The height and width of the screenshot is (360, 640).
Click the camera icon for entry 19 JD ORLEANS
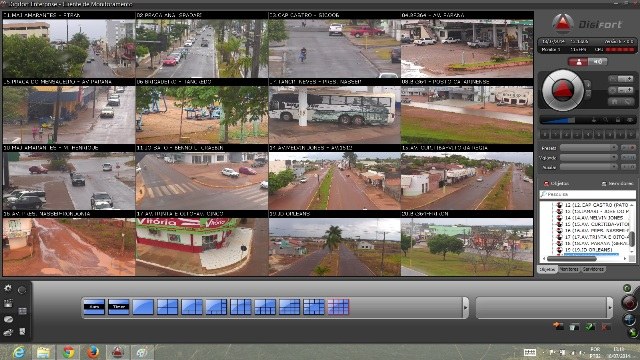[x=560, y=249]
